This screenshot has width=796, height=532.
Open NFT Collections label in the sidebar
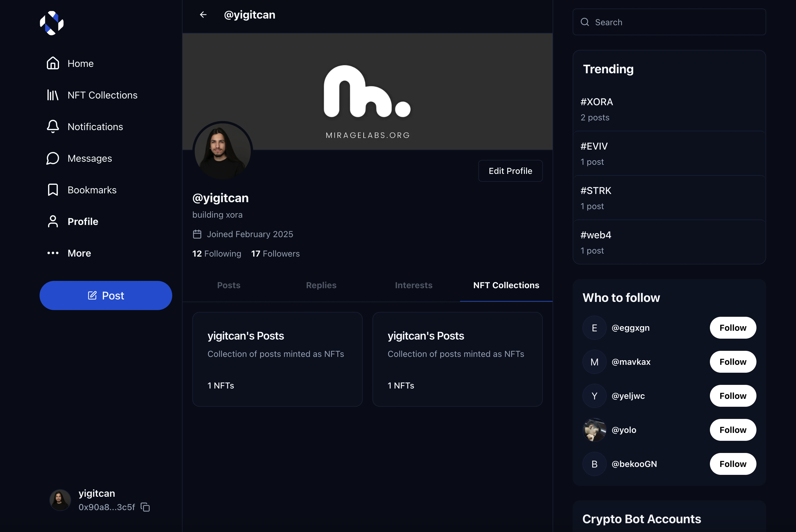coord(103,95)
